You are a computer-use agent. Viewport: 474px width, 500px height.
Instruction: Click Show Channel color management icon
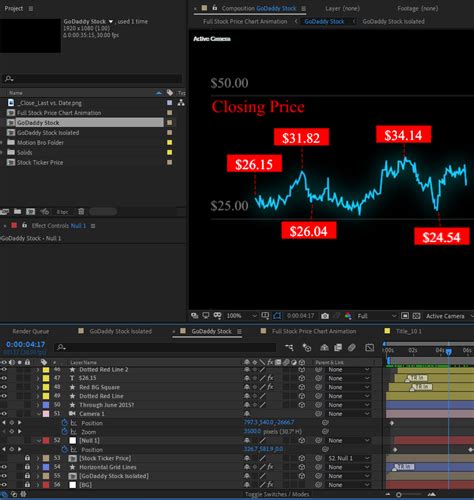coord(348,316)
